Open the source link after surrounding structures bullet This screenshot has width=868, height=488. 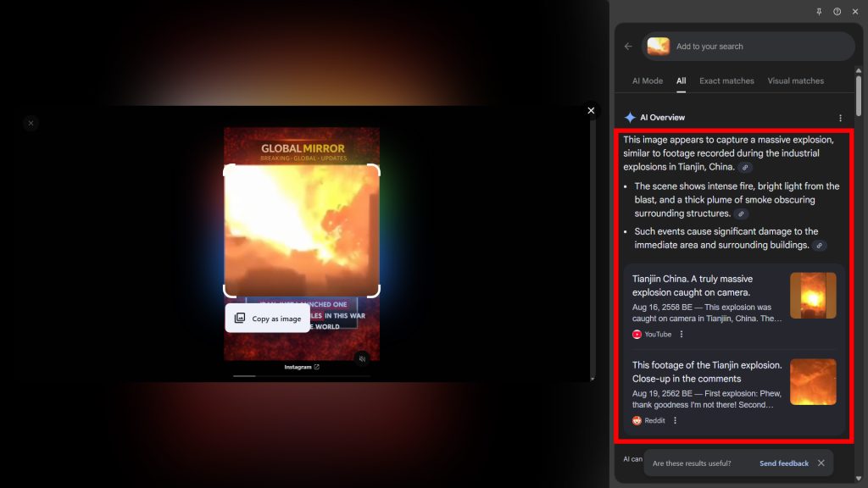click(741, 213)
